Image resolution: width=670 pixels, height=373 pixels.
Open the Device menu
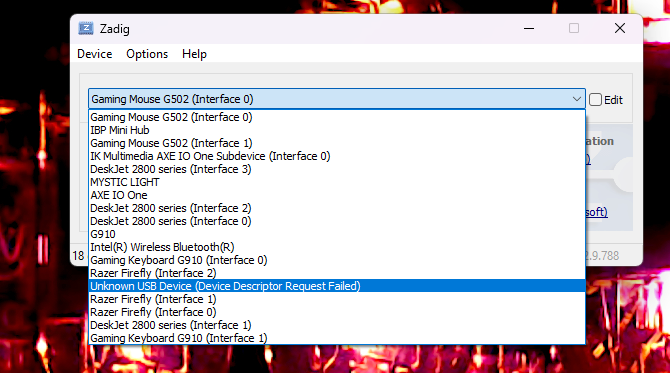[x=94, y=54]
